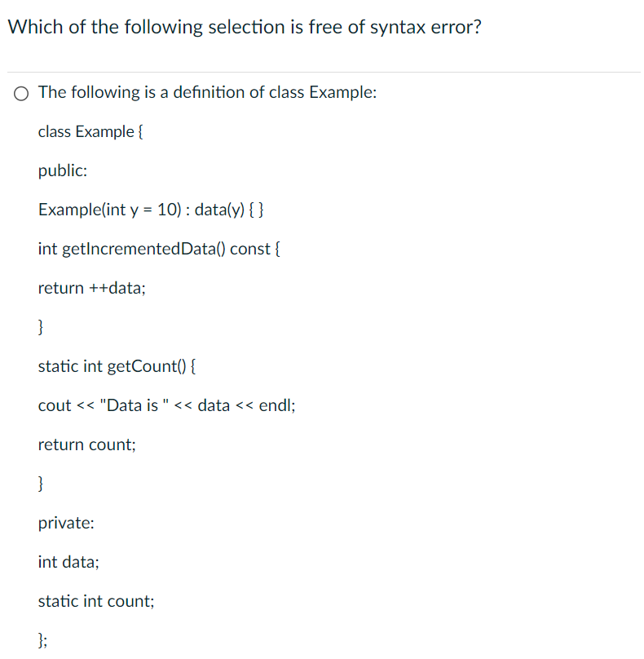This screenshot has width=644, height=659.
Task: Click the closing brace after "return count;"
Action: point(40,484)
